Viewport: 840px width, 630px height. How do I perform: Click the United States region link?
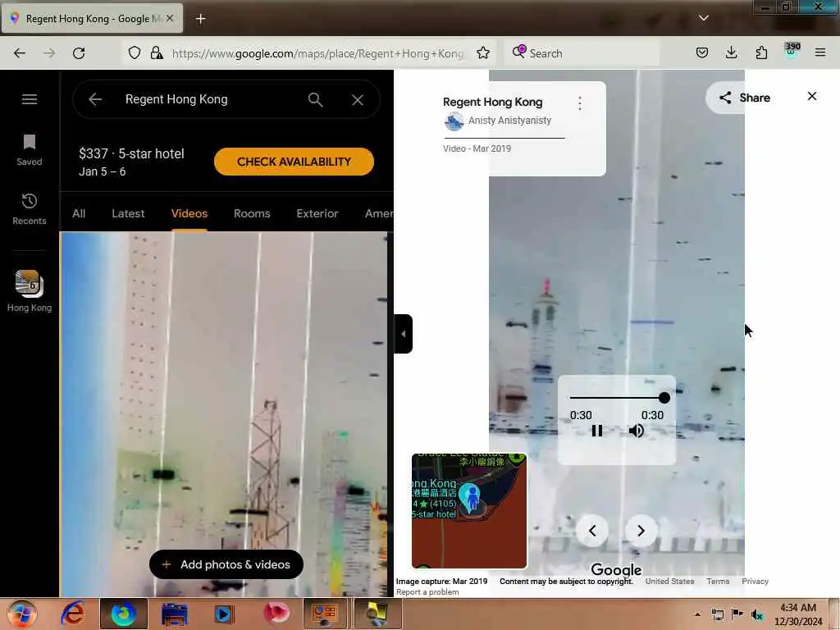[669, 582]
